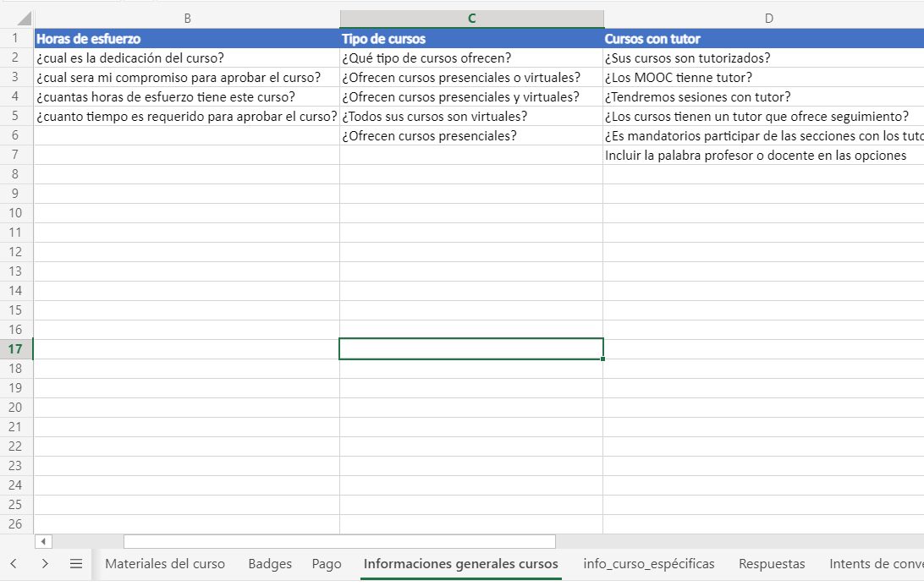This screenshot has width=924, height=586.
Task: Select column B header
Action: coord(187,19)
